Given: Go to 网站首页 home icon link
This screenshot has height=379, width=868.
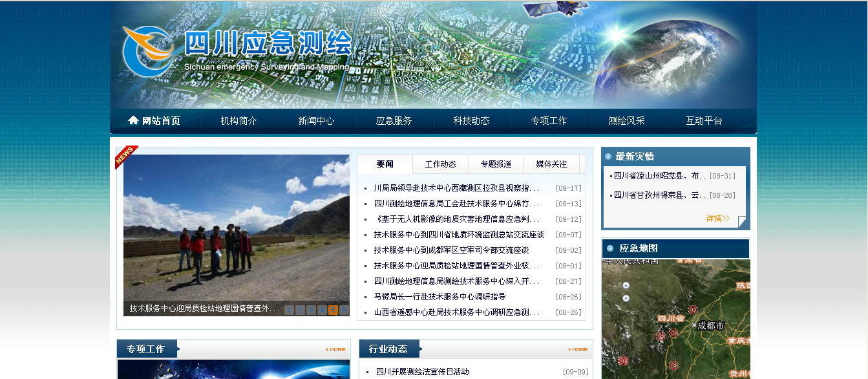Looking at the screenshot, I should pyautogui.click(x=154, y=121).
